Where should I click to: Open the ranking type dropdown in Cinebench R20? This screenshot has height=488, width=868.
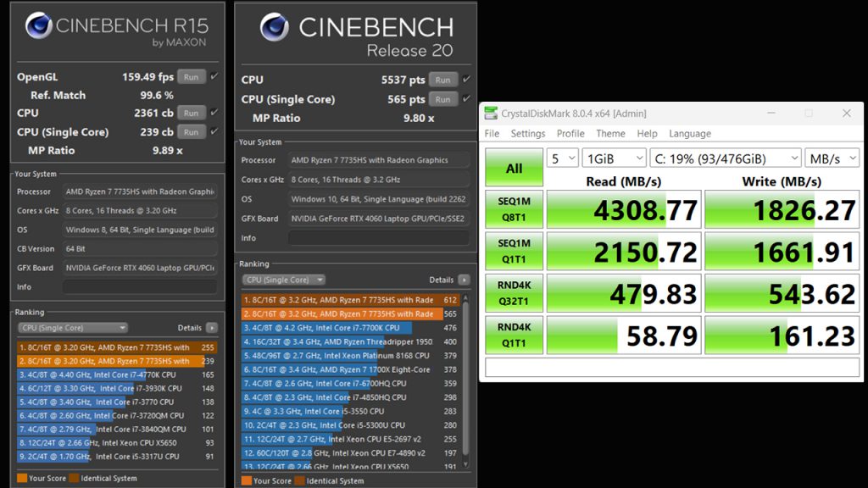pos(283,280)
